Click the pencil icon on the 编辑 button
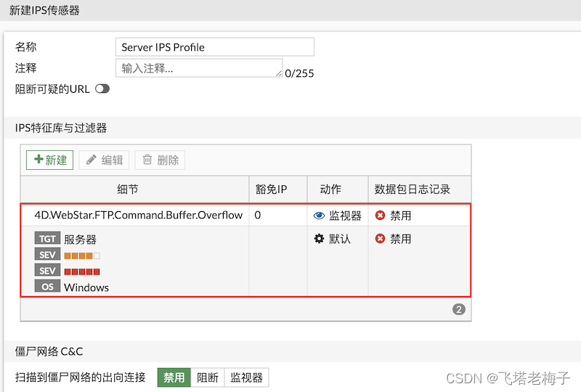The image size is (581, 392). pos(92,160)
